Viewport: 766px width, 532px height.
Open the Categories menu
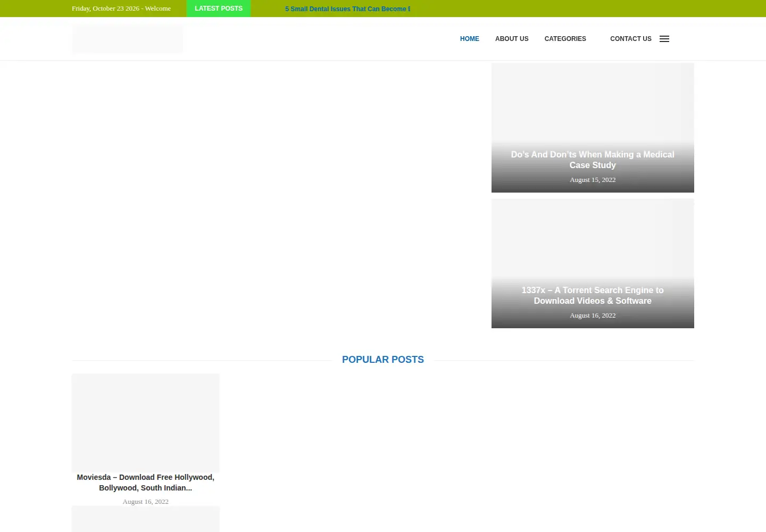coord(565,39)
